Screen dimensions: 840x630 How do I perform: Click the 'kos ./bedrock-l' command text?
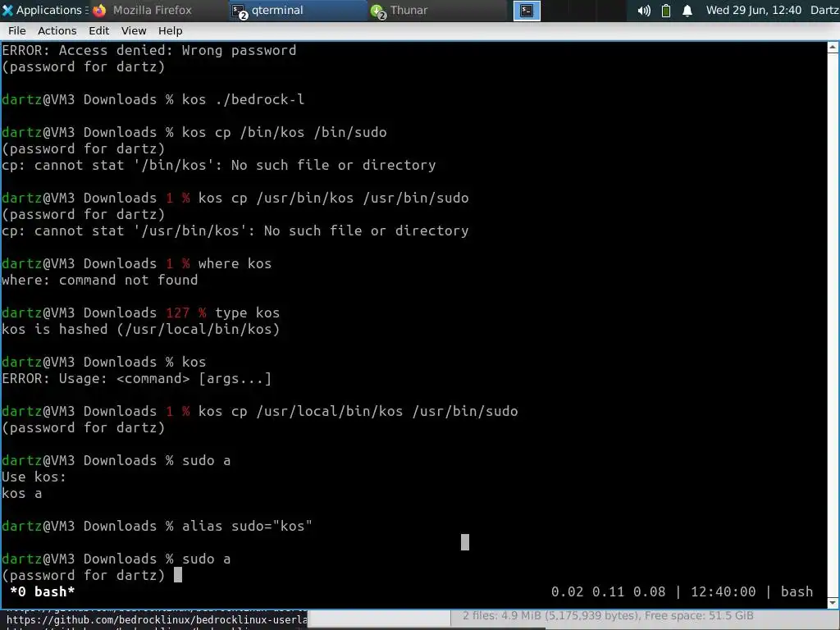click(x=243, y=99)
